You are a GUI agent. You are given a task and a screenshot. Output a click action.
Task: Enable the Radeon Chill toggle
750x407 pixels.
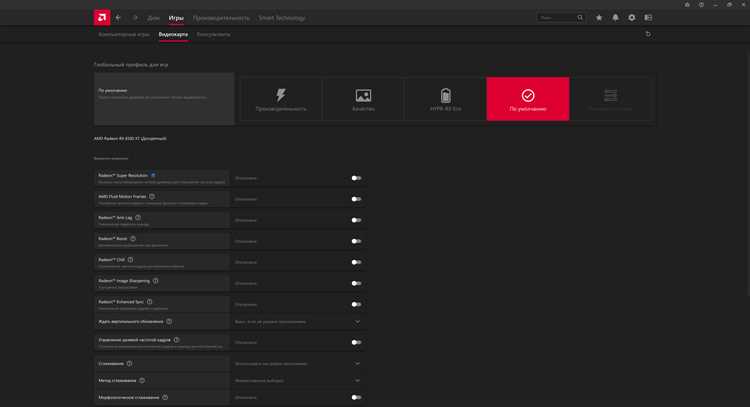tap(356, 262)
